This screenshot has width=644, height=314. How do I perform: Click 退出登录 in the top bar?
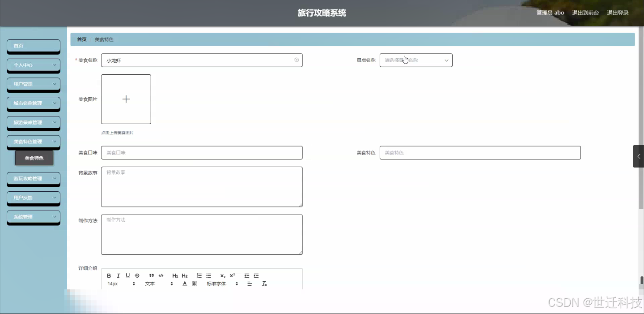pos(618,13)
